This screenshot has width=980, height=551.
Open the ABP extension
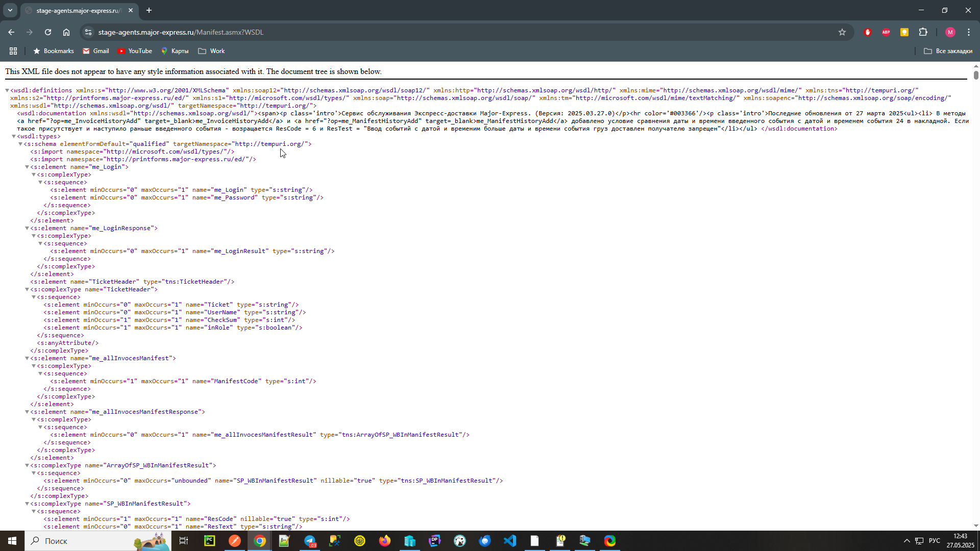point(886,32)
